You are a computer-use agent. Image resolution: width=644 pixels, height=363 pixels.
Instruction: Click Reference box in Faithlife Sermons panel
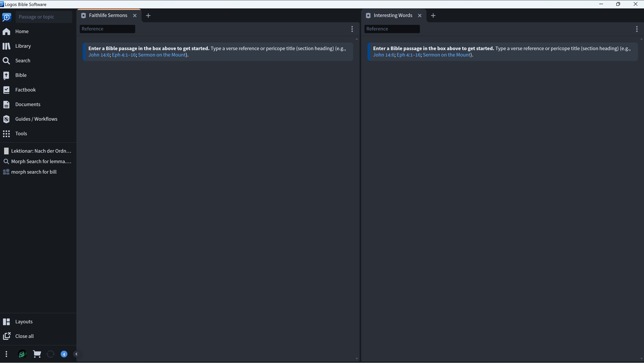[x=107, y=29]
